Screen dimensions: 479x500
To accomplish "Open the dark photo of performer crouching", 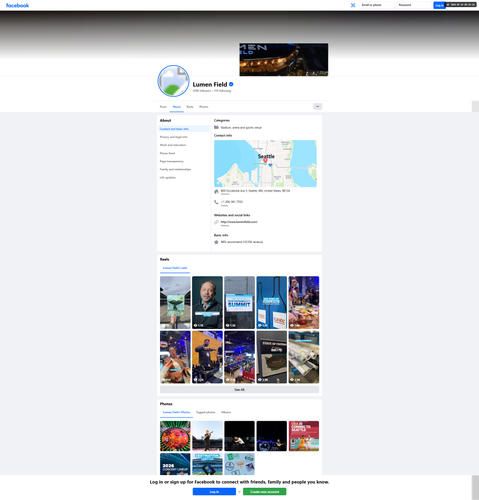I will [x=239, y=436].
